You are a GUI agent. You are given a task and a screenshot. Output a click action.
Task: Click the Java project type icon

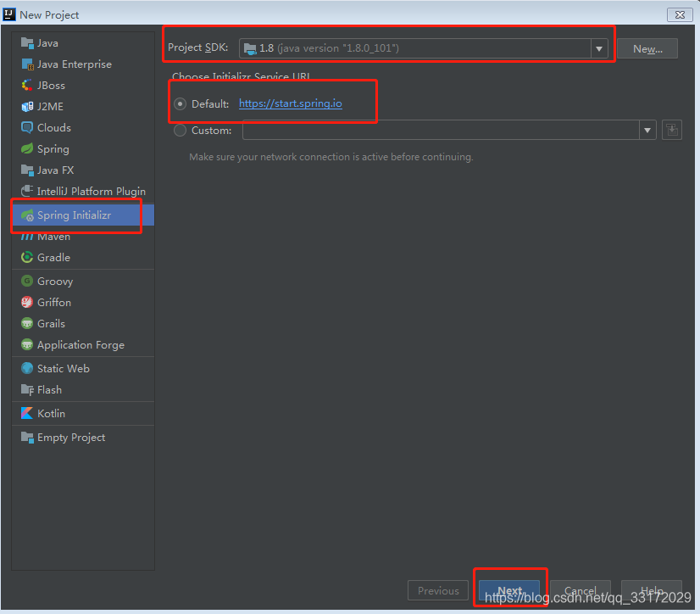[27, 43]
